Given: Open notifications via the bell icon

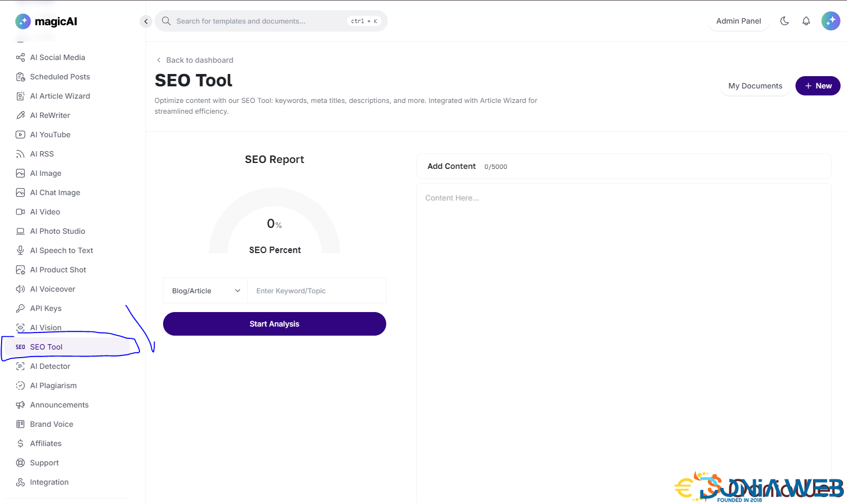Looking at the screenshot, I should pos(806,21).
